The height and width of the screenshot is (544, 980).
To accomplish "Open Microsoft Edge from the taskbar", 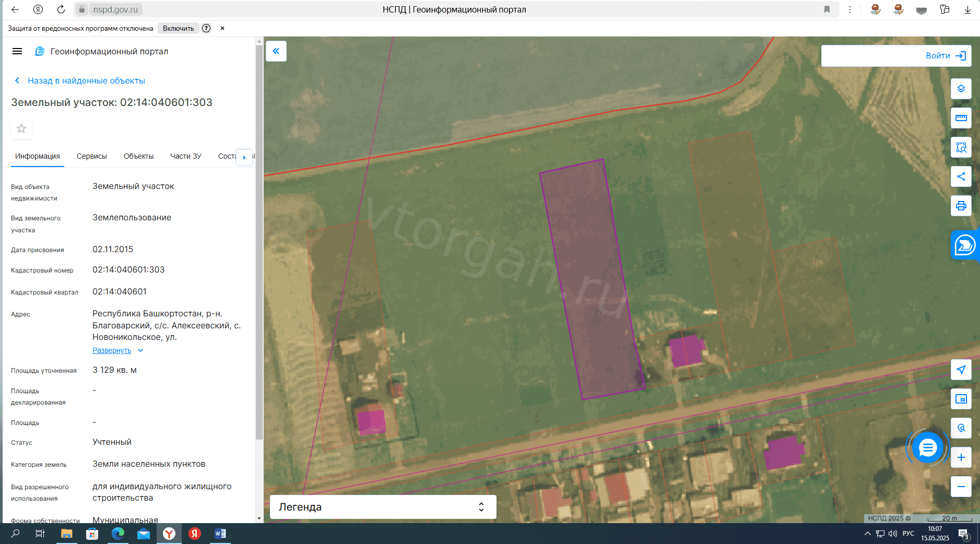I will [x=118, y=534].
